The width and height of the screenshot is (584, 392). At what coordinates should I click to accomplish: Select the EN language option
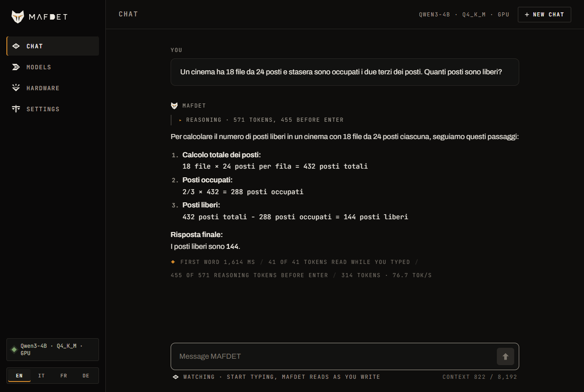pos(19,376)
